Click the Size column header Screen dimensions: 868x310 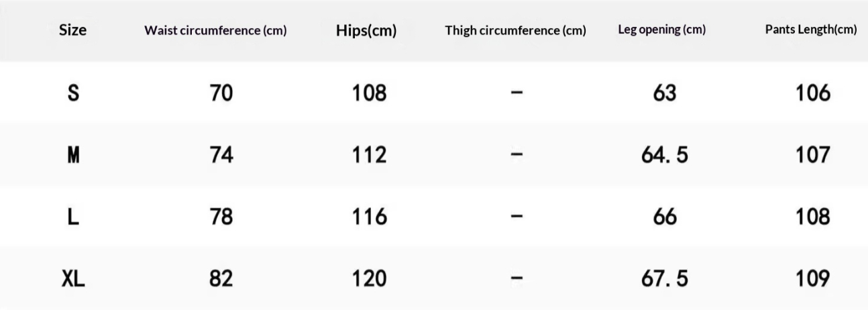[x=72, y=30]
